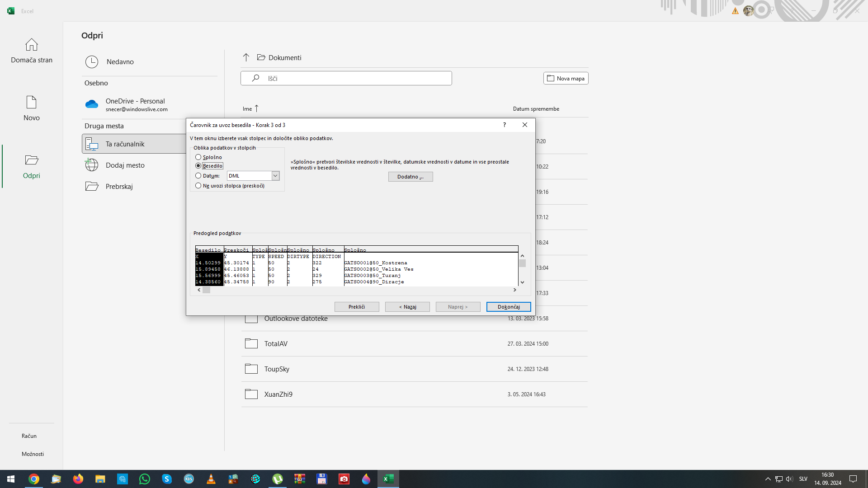
Task: Expand the DML date format dropdown
Action: click(x=275, y=176)
